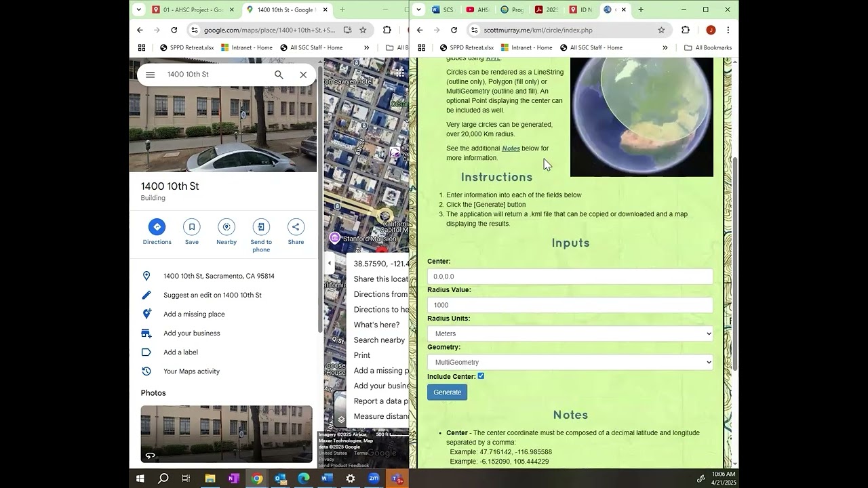The width and height of the screenshot is (868, 488).
Task: Open Extensions in the Maps browser window
Action: pyautogui.click(x=387, y=30)
